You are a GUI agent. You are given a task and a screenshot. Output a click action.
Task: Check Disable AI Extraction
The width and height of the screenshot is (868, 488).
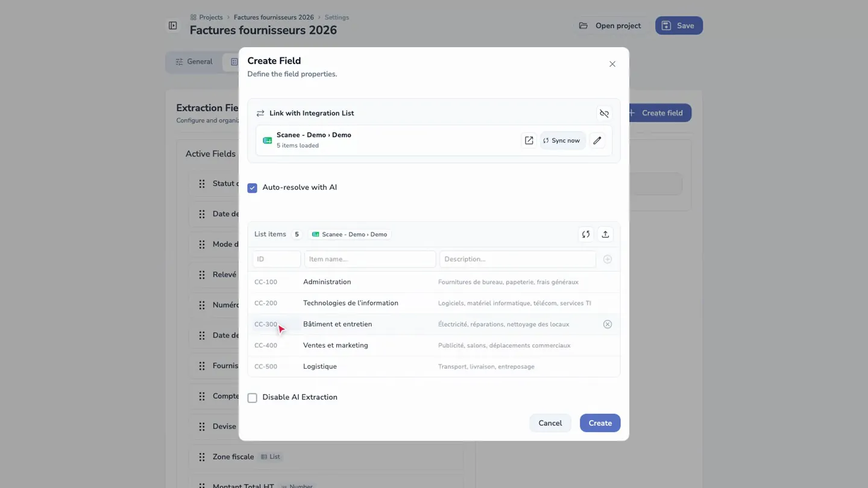(253, 398)
